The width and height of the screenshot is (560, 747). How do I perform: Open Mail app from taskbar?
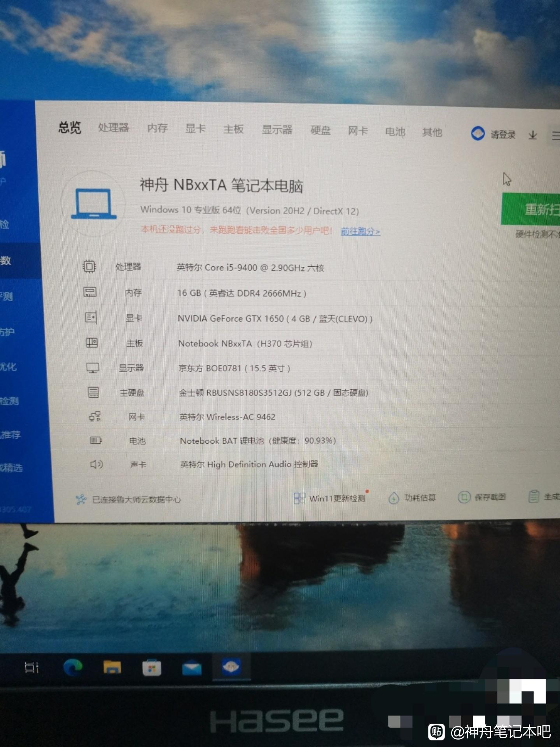pos(192,668)
